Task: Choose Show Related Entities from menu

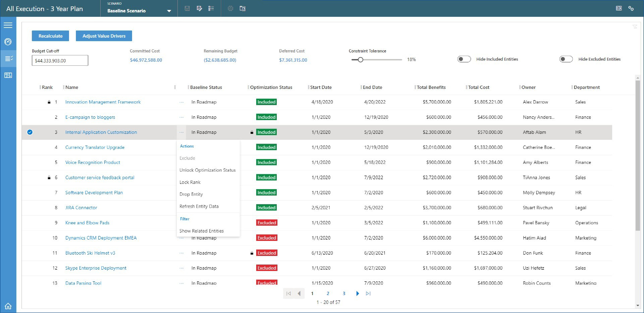Action: 201,231
